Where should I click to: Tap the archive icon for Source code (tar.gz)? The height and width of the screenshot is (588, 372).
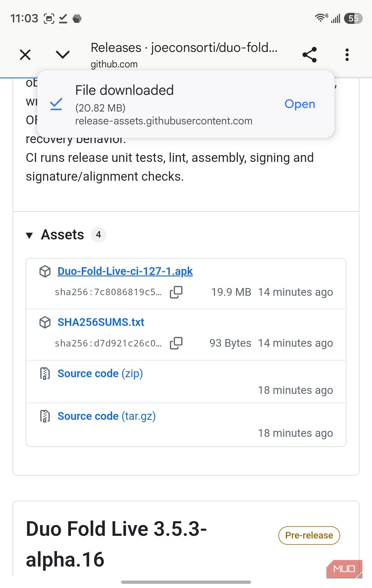(45, 416)
